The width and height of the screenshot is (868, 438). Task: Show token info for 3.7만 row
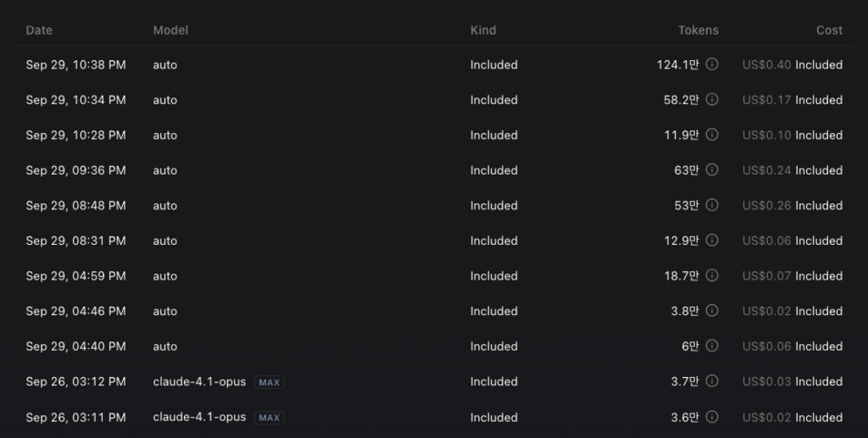[712, 381]
